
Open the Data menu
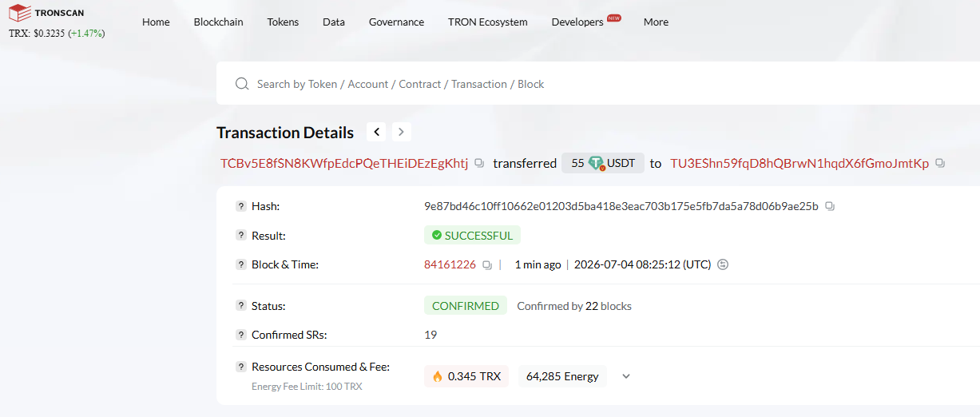pyautogui.click(x=334, y=22)
